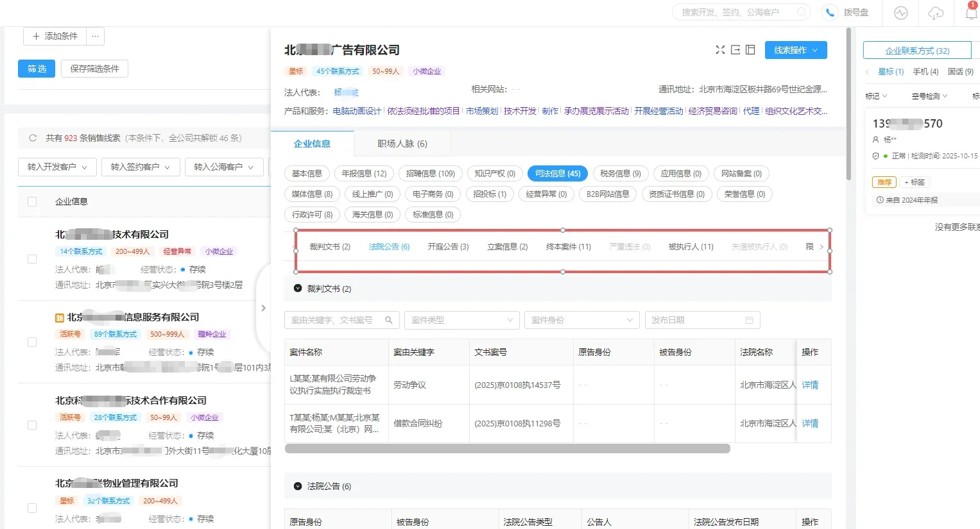Viewport: 980px width, 529px height.
Task: Switch to the 开庭公告 (3) sub-tab
Action: [x=448, y=247]
